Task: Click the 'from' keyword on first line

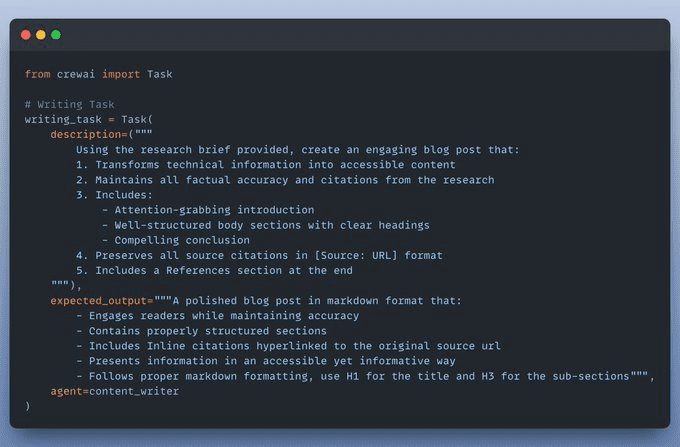Action: click(37, 74)
